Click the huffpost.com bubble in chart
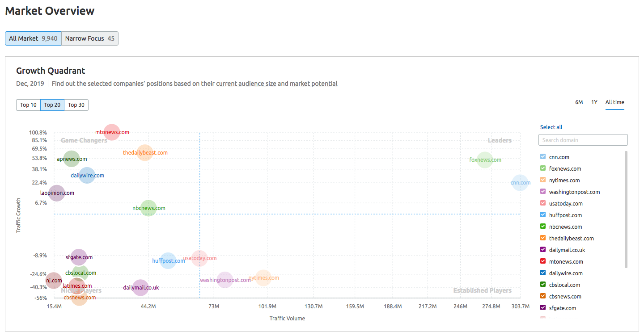The width and height of the screenshot is (644, 336). [168, 260]
